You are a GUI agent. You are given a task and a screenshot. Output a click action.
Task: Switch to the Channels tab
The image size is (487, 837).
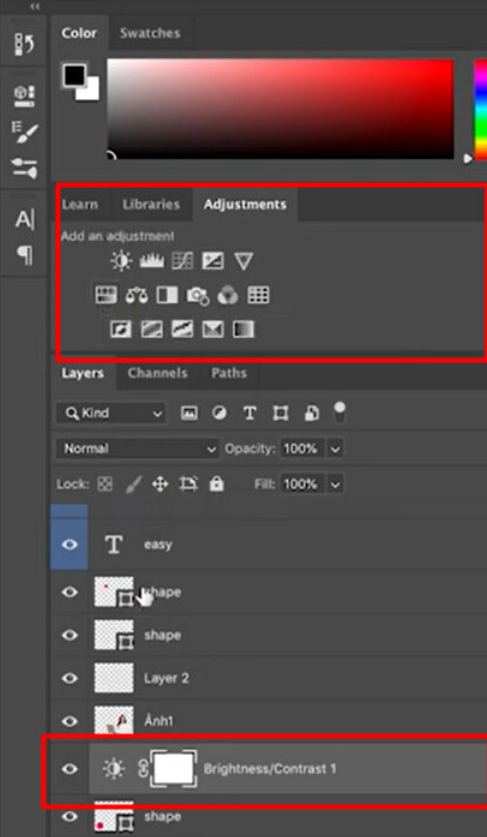(158, 373)
